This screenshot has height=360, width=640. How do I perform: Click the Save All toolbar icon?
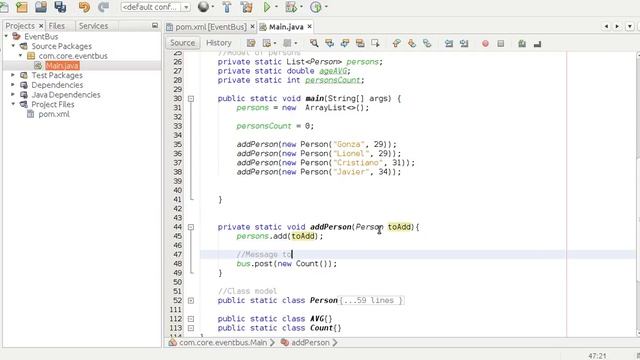(60, 7)
